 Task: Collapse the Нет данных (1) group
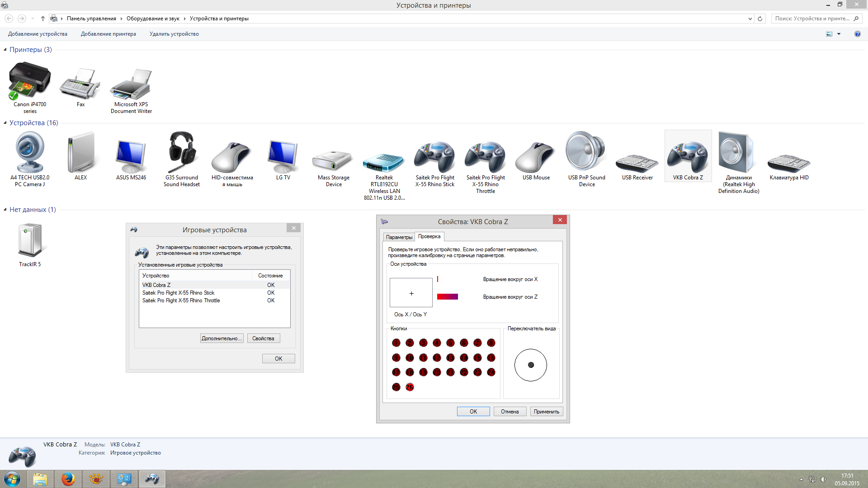tap(5, 209)
